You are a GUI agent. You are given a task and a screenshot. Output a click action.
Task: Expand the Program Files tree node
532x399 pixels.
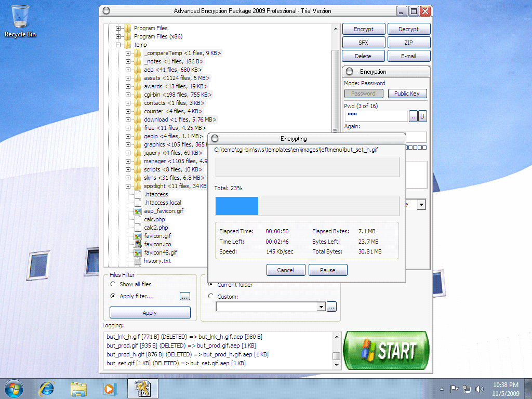pyautogui.click(x=118, y=28)
